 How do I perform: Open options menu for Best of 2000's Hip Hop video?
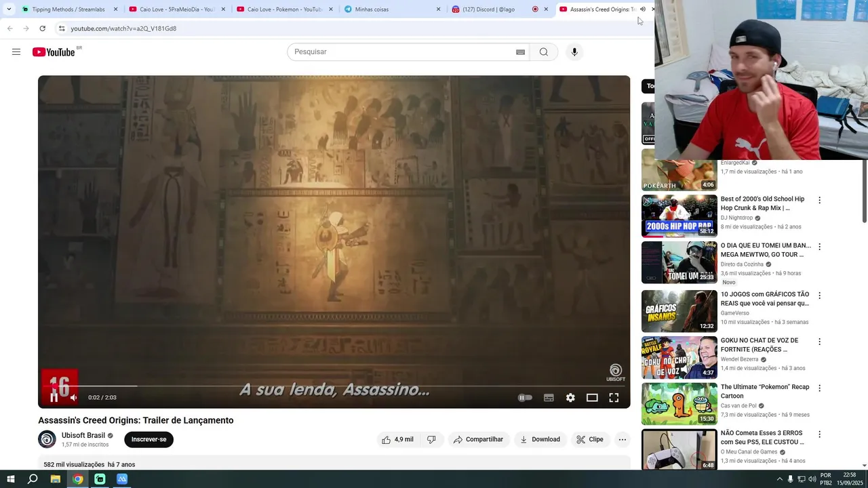(x=819, y=201)
